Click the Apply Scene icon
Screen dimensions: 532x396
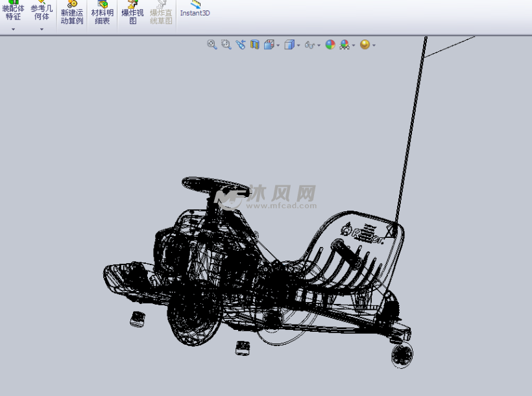344,45
